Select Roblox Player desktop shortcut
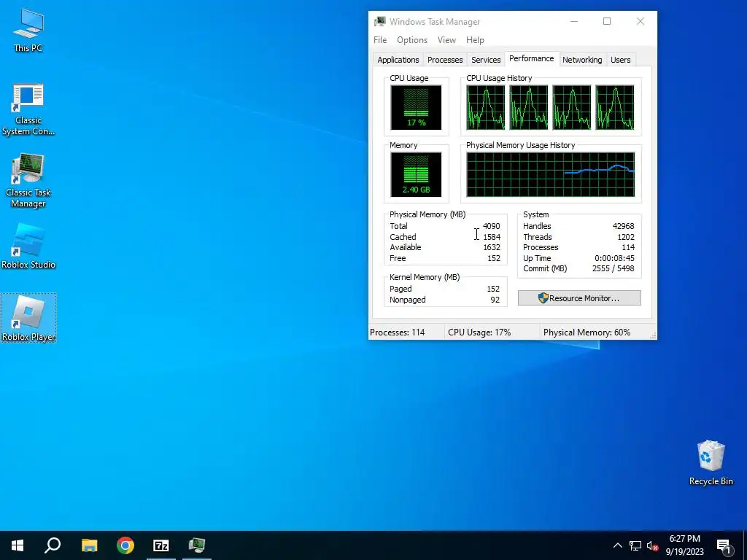Image resolution: width=747 pixels, height=560 pixels. 28,318
